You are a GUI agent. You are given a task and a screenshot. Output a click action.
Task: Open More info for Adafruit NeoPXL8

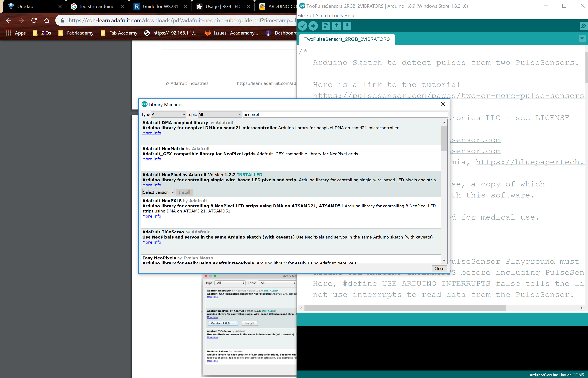(152, 216)
